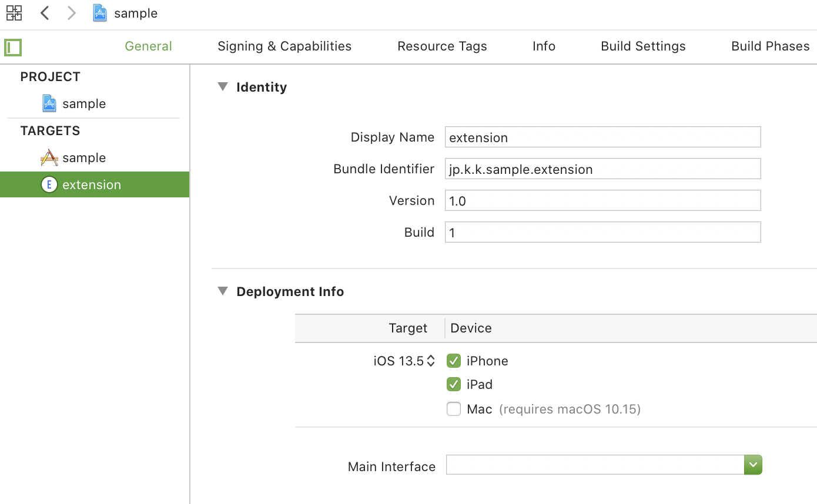Click the Version label
The width and height of the screenshot is (817, 504).
(x=411, y=200)
